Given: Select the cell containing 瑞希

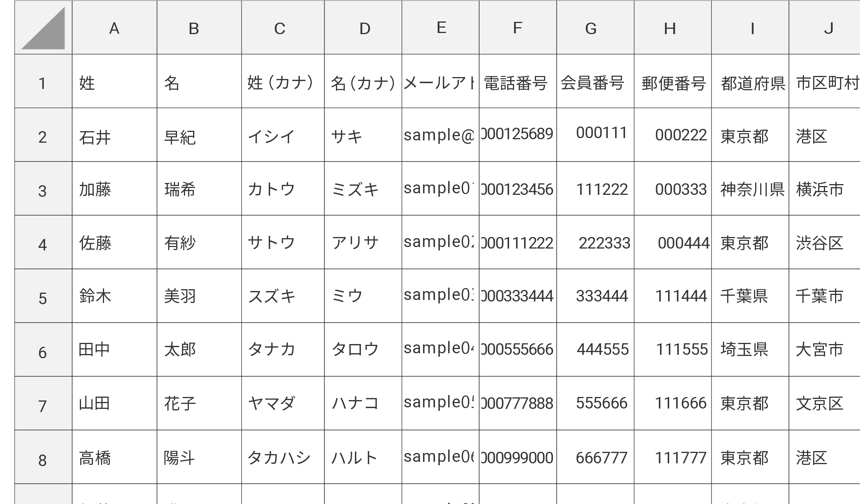Looking at the screenshot, I should [x=199, y=189].
